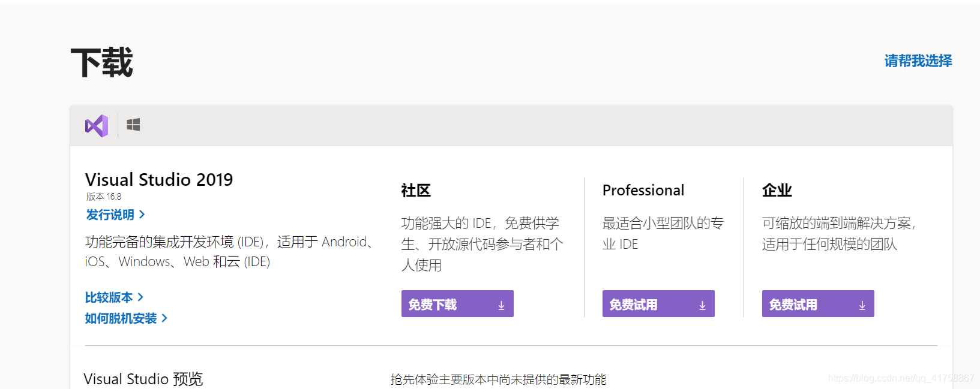Click the chevron beside 比较版本
Image resolution: width=980 pixels, height=389 pixels.
pos(140,297)
